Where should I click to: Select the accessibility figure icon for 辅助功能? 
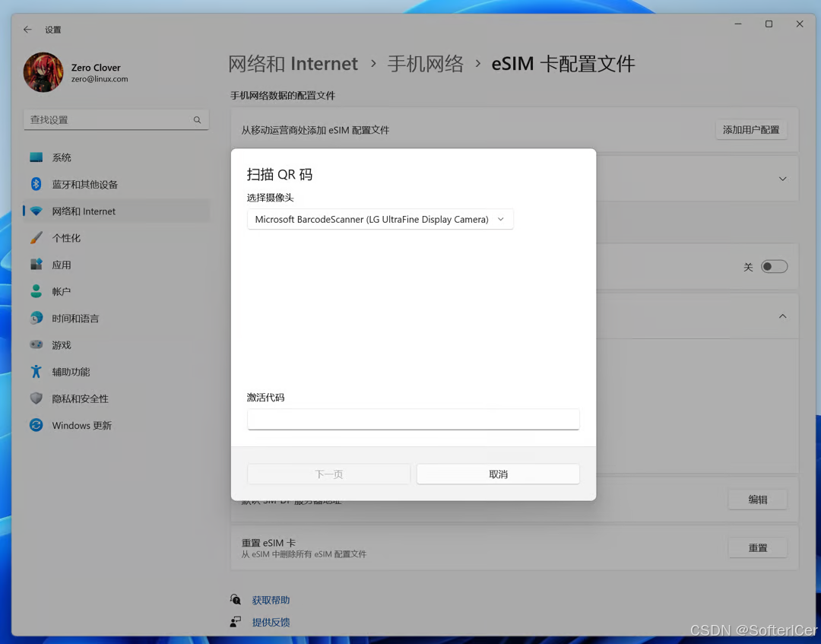pos(36,371)
